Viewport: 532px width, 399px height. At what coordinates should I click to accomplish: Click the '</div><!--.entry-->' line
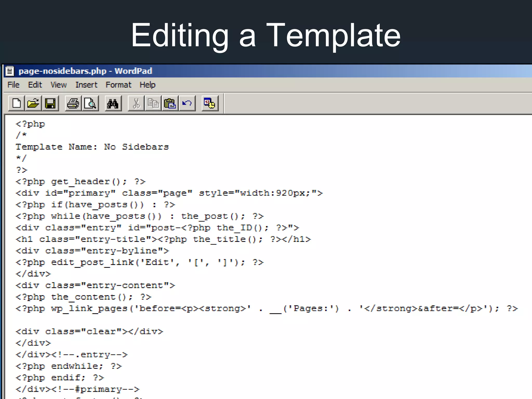coord(72,355)
